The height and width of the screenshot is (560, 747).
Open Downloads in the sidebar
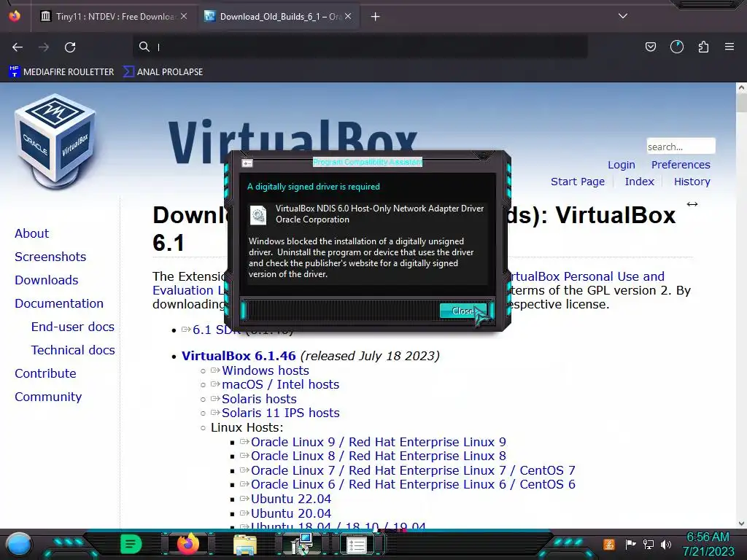(x=46, y=280)
